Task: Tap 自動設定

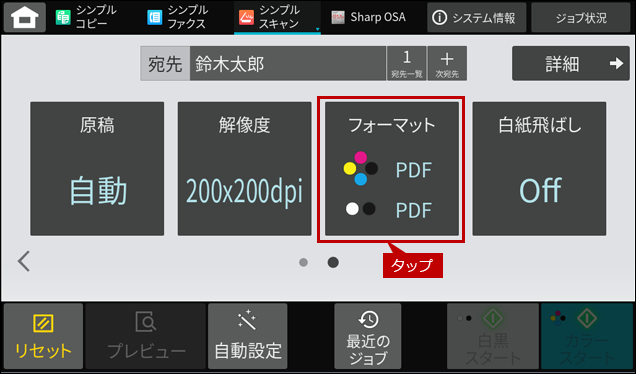Action: click(247, 336)
